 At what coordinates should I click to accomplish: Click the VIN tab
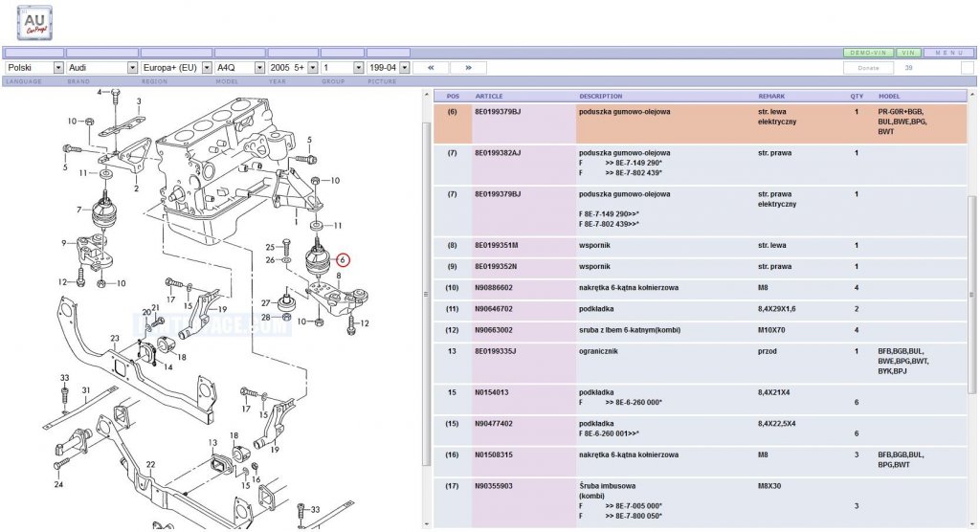click(909, 54)
